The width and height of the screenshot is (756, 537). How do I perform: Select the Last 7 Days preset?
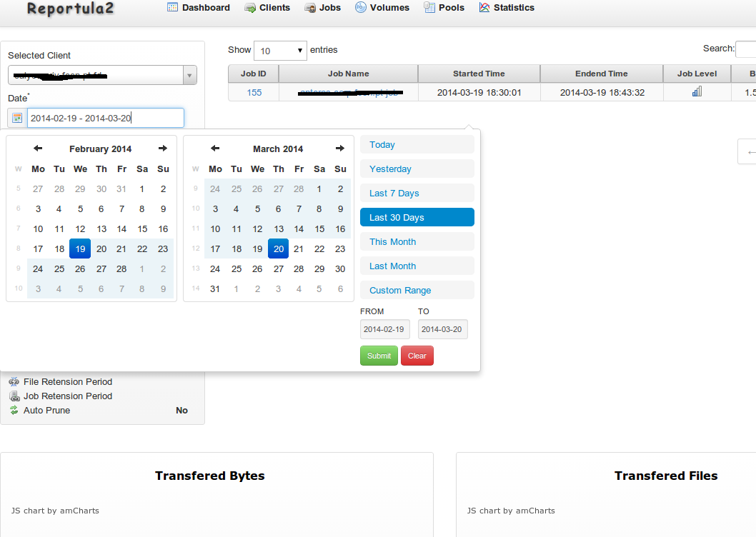(417, 193)
